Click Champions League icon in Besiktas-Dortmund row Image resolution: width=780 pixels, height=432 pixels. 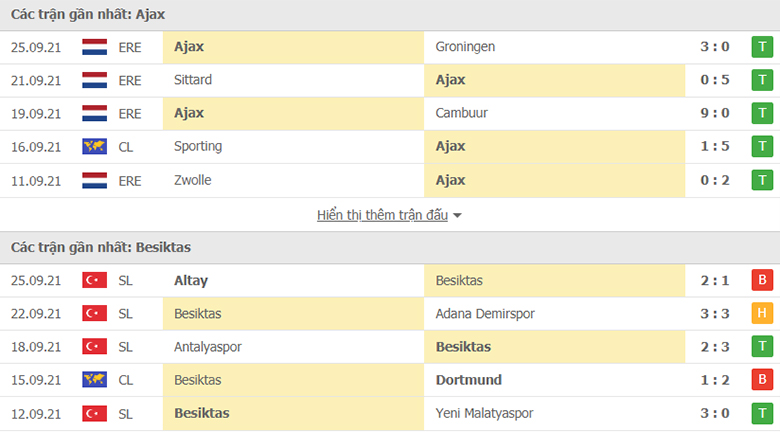95,380
